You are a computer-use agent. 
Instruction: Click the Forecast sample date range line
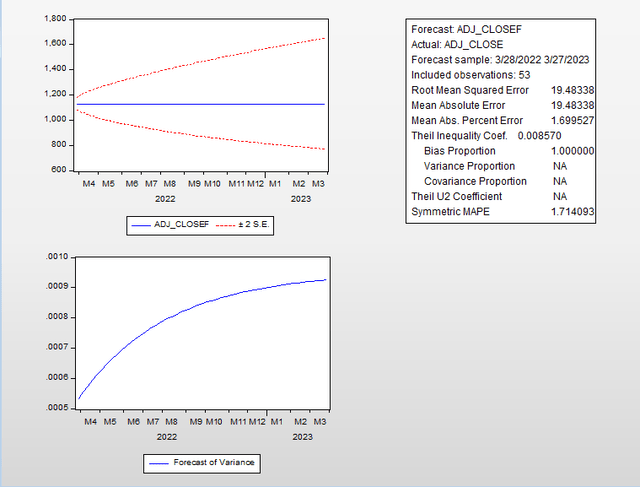click(500, 60)
